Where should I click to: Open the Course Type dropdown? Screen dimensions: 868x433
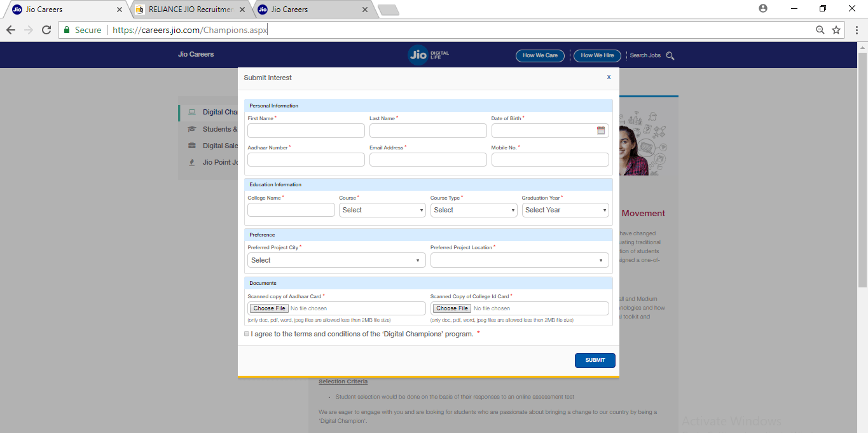[474, 210]
